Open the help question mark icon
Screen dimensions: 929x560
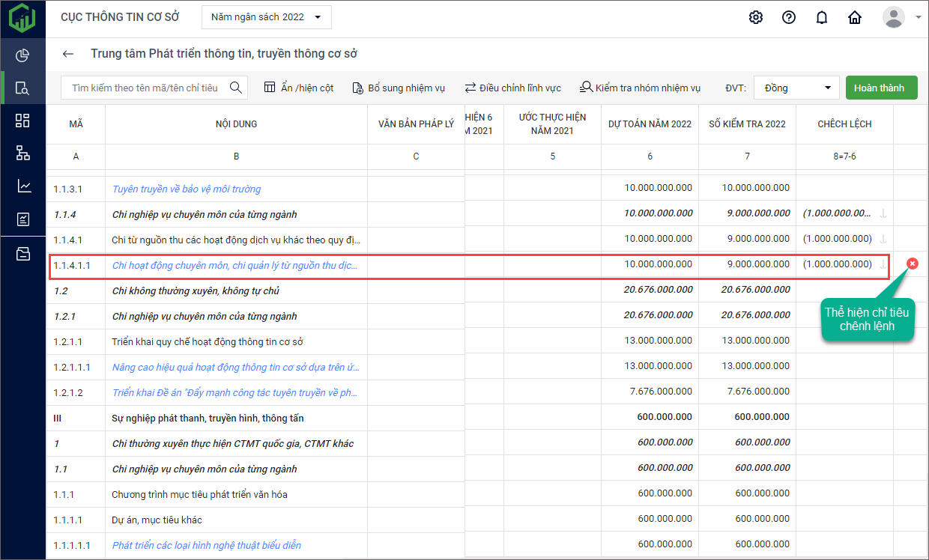[789, 17]
